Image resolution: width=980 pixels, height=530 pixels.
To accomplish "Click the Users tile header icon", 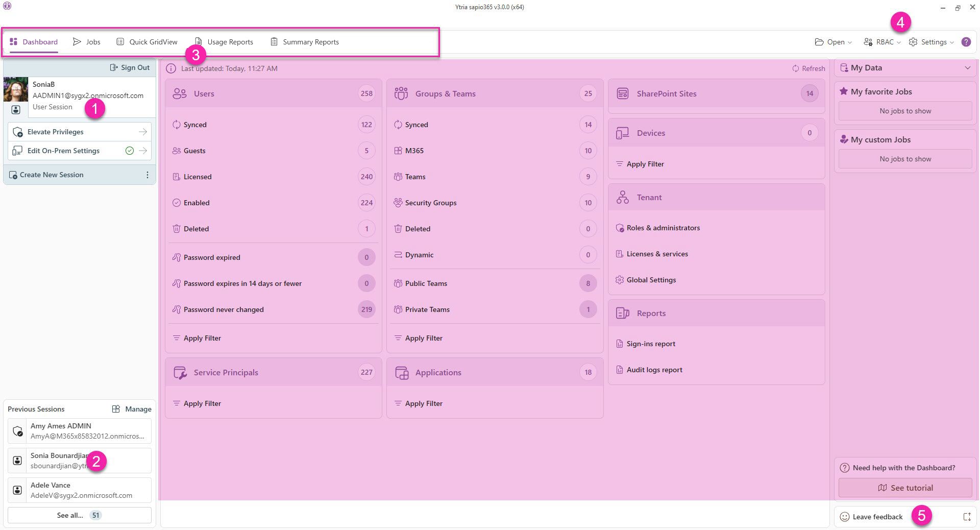I will point(180,93).
